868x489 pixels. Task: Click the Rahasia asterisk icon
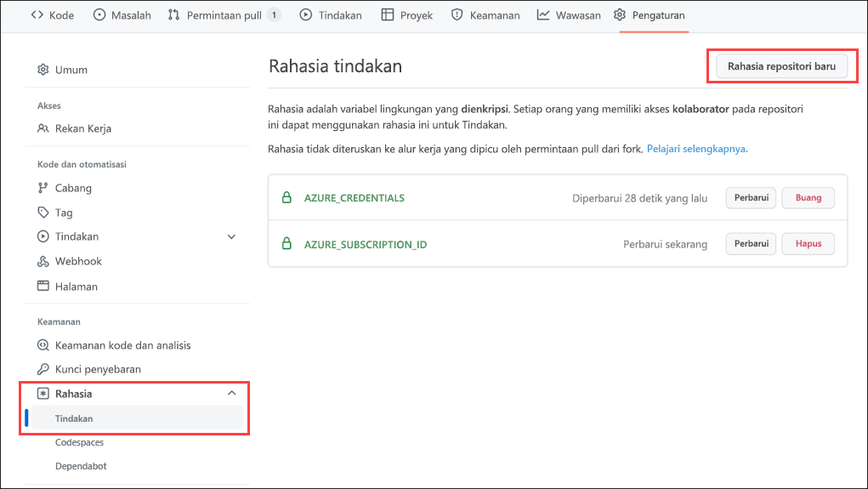pyautogui.click(x=43, y=393)
